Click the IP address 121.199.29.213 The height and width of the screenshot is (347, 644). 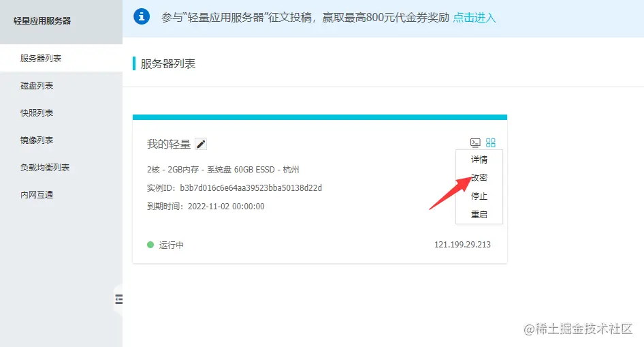pos(462,245)
